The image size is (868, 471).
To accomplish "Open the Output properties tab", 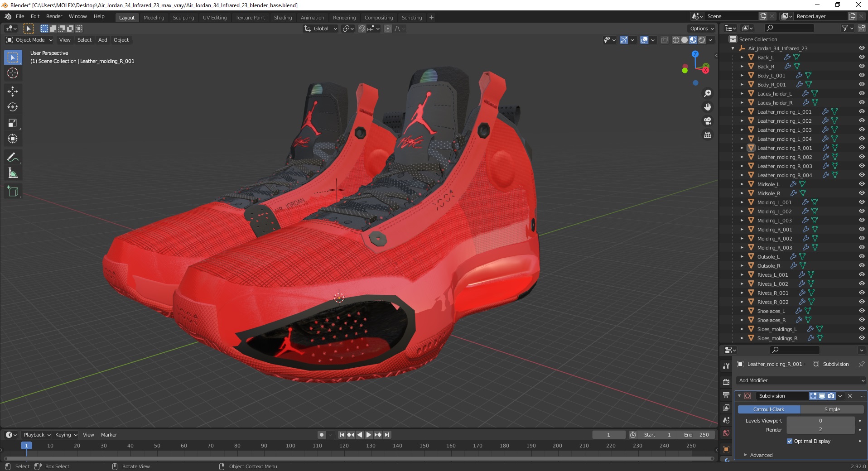I will pyautogui.click(x=726, y=395).
